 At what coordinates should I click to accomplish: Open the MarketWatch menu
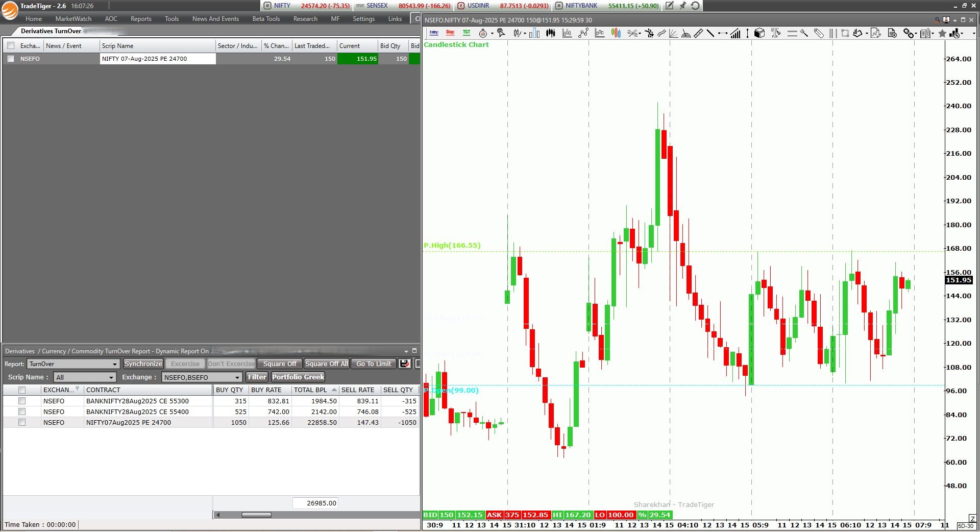pos(73,19)
